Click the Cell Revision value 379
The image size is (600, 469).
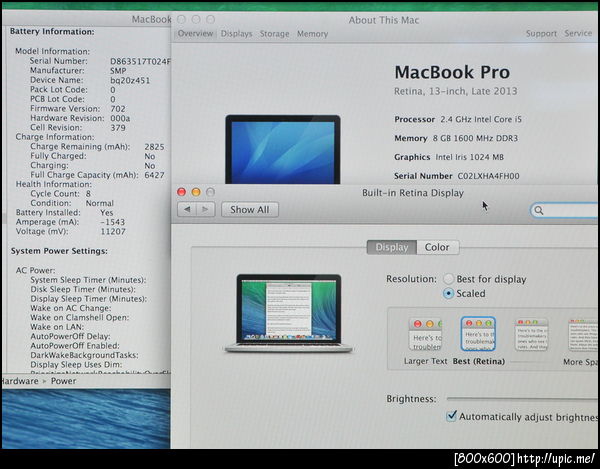tap(118, 128)
